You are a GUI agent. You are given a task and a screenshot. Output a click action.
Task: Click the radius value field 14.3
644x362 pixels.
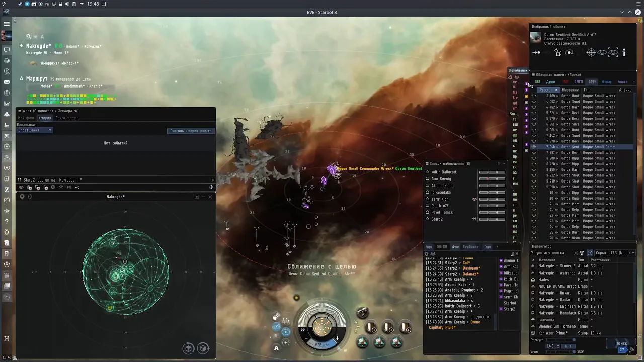[x=553, y=346]
